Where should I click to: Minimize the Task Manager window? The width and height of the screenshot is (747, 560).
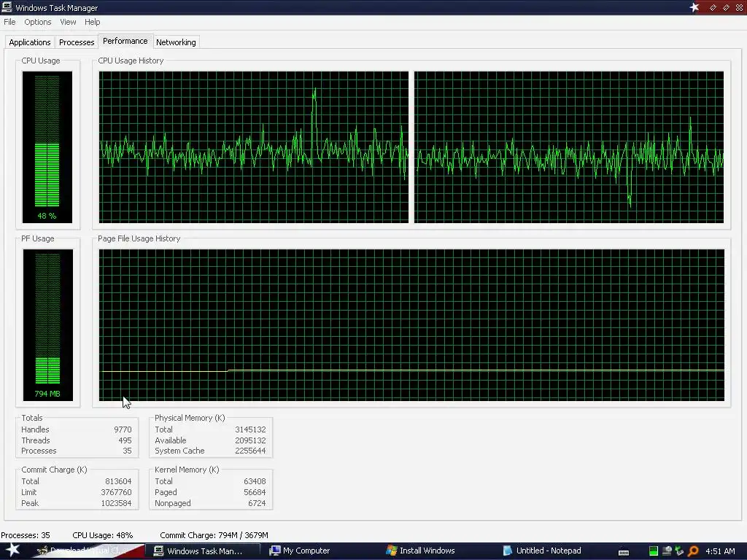pos(713,7)
